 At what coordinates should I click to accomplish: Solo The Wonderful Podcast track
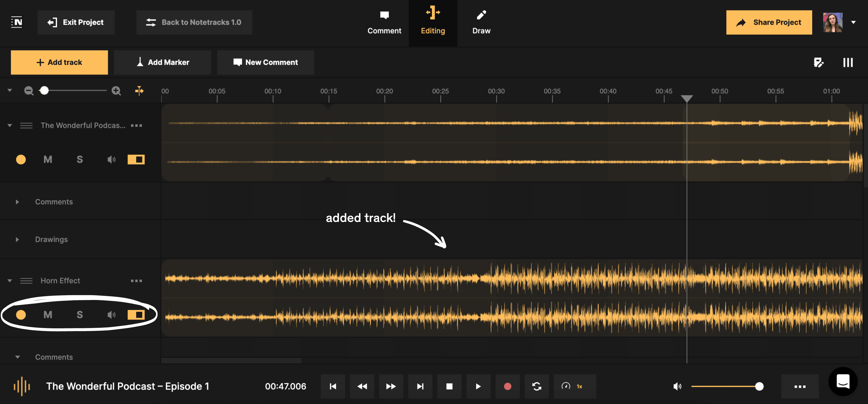point(79,159)
